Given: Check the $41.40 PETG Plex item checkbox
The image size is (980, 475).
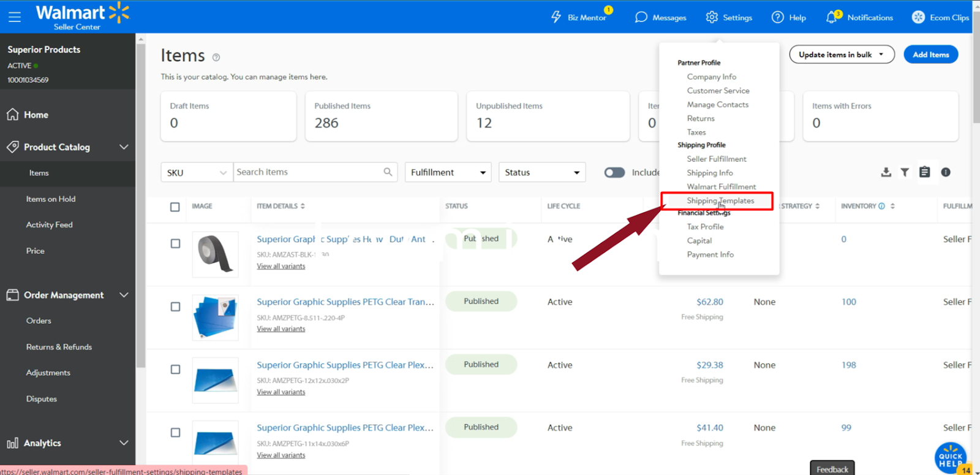Looking at the screenshot, I should tap(175, 433).
